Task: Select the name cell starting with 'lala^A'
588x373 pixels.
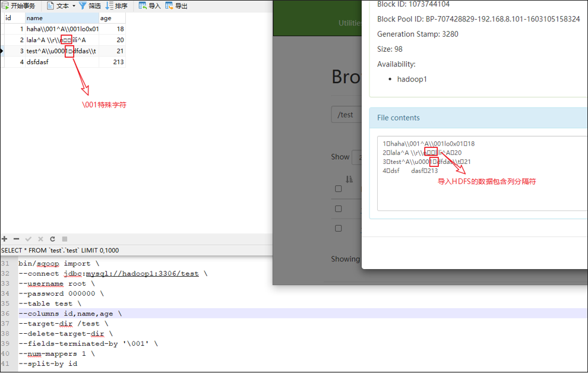Action: click(x=62, y=40)
